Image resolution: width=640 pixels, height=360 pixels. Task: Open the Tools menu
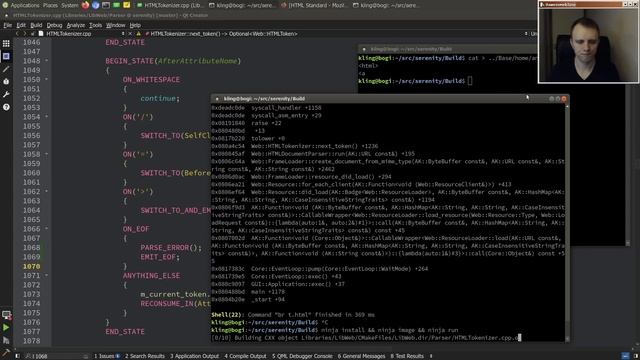tap(96, 25)
